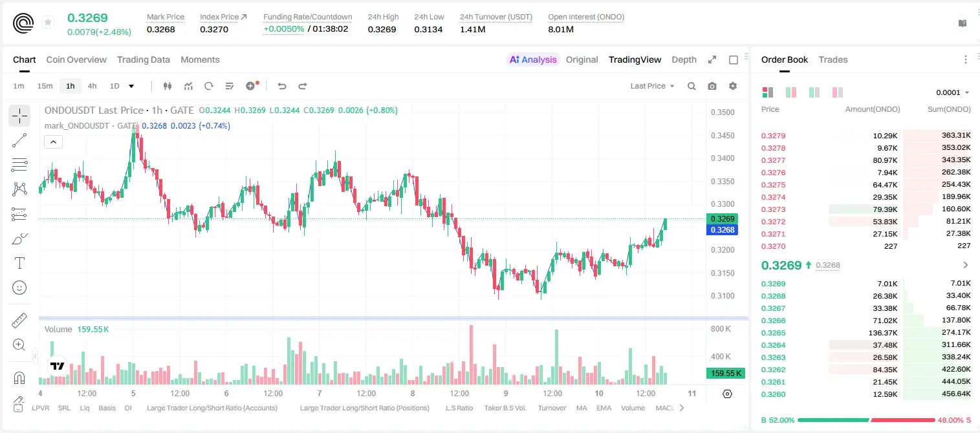Open the Coin Overview tab
The image size is (980, 433).
[76, 59]
